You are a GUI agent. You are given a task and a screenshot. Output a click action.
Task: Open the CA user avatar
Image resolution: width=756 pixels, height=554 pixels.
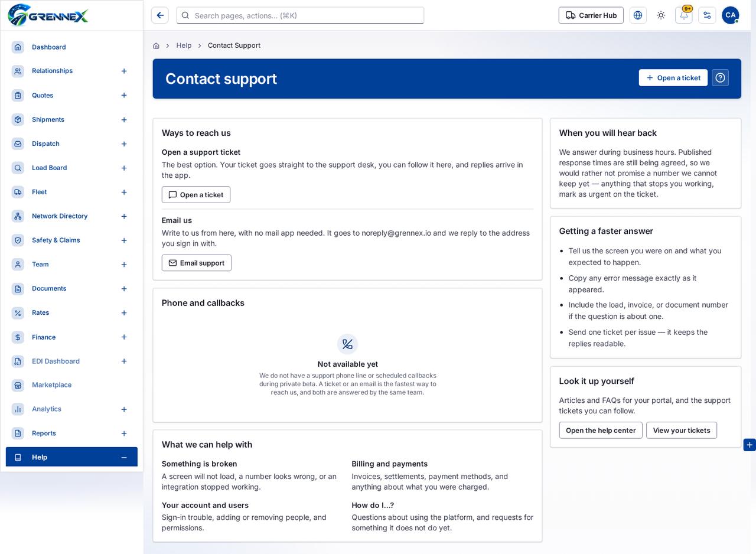pos(730,15)
